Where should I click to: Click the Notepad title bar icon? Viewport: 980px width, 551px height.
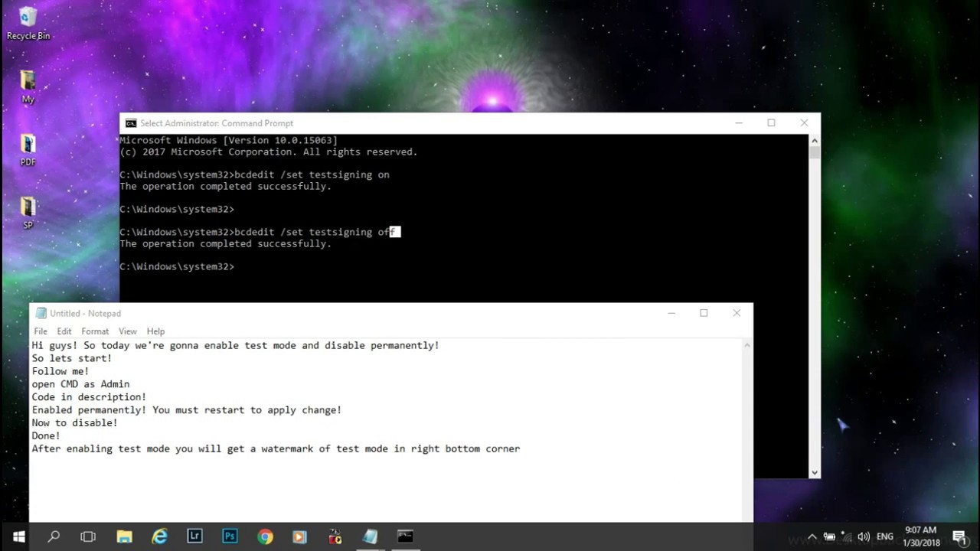[x=41, y=313]
